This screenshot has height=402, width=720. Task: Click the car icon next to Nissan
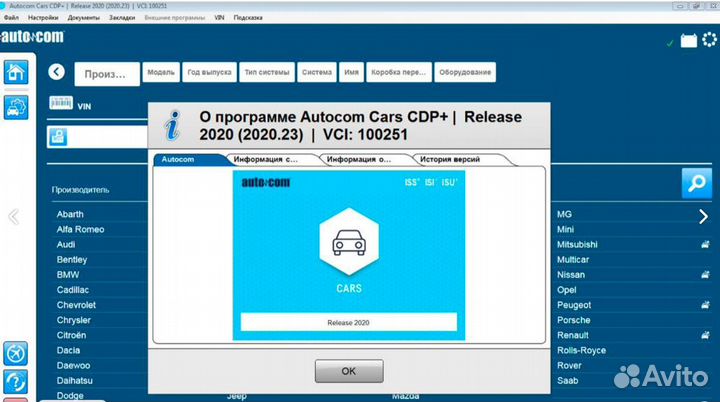point(705,275)
